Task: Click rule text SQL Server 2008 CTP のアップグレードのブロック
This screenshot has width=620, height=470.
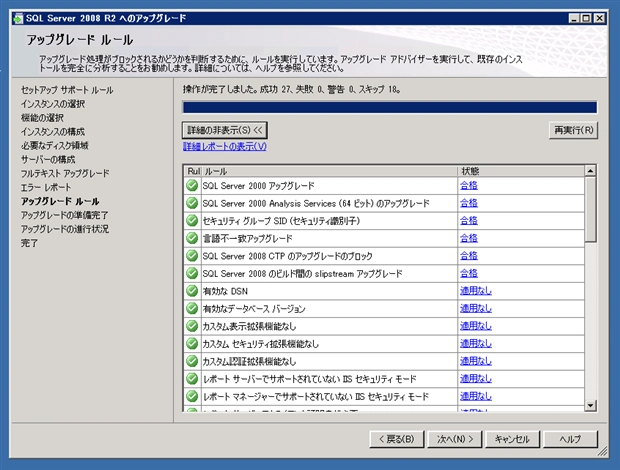Action: tap(287, 256)
